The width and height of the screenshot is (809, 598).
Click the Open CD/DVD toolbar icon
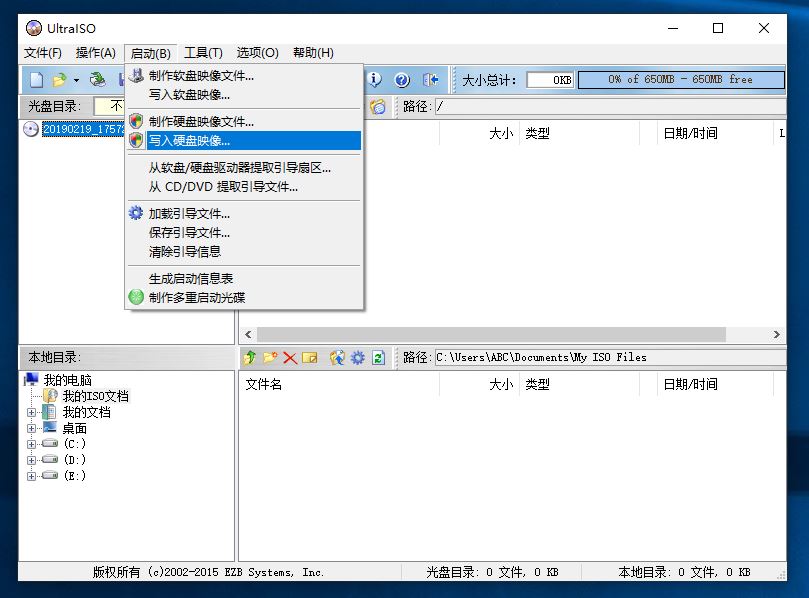pos(97,79)
